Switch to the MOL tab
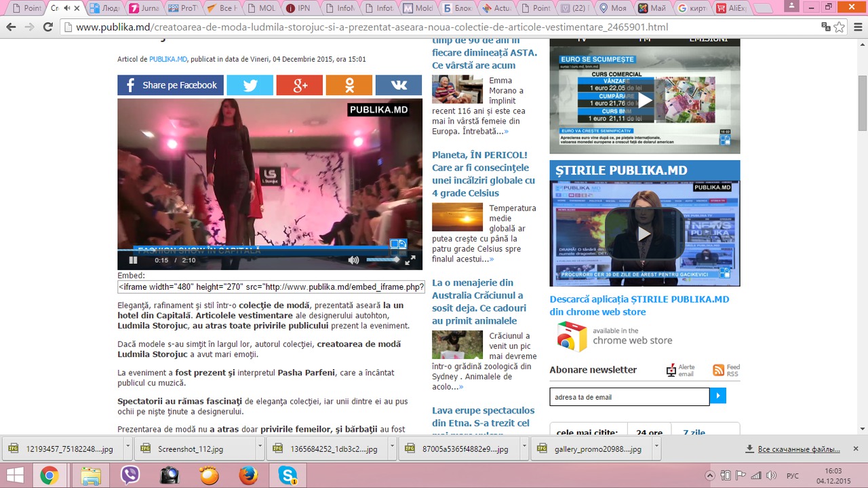The width and height of the screenshot is (868, 488). (x=260, y=8)
